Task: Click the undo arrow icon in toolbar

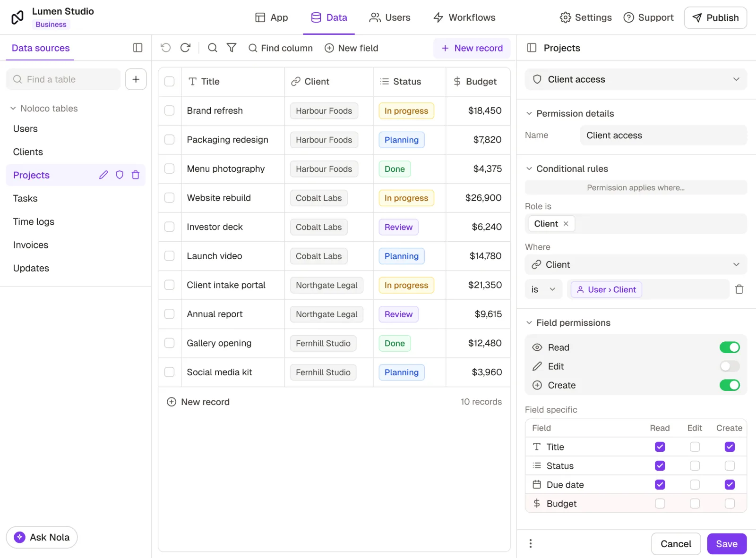Action: tap(165, 48)
